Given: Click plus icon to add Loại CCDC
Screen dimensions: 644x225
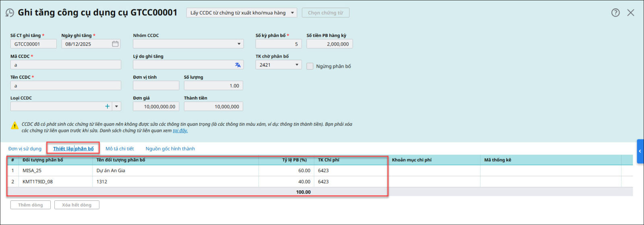Looking at the screenshot, I should (x=107, y=106).
